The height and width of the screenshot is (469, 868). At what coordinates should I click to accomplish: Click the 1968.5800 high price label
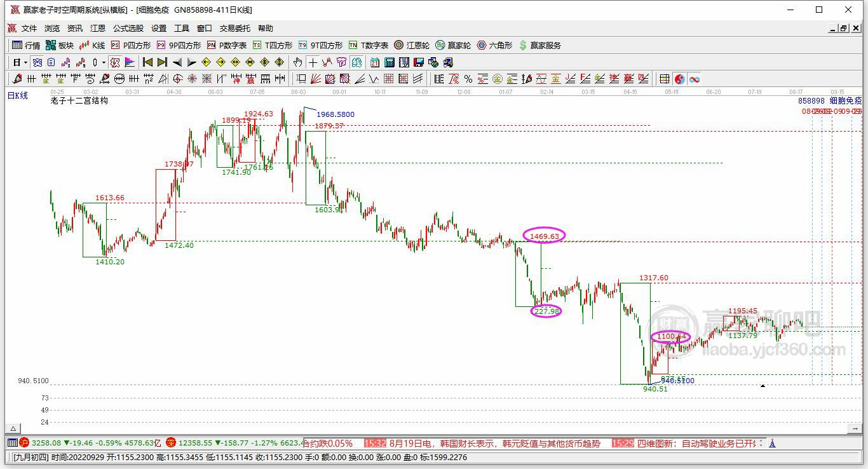pos(336,114)
